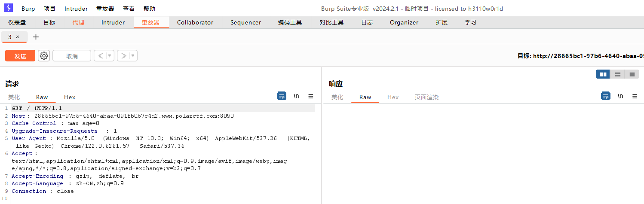Switch to combined tabbed layout view
This screenshot has width=644, height=204.
(632, 74)
